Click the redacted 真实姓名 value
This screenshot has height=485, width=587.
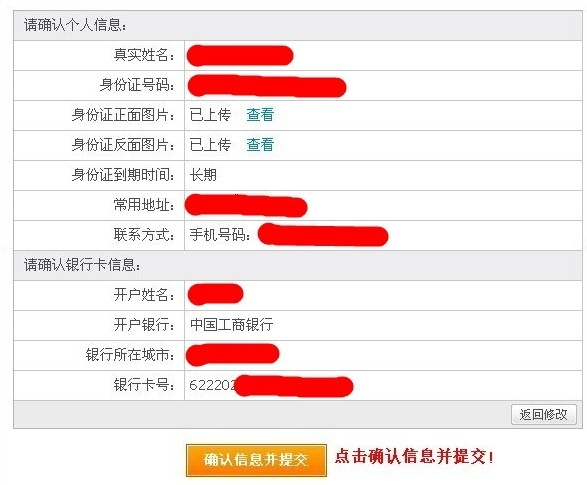[240, 56]
